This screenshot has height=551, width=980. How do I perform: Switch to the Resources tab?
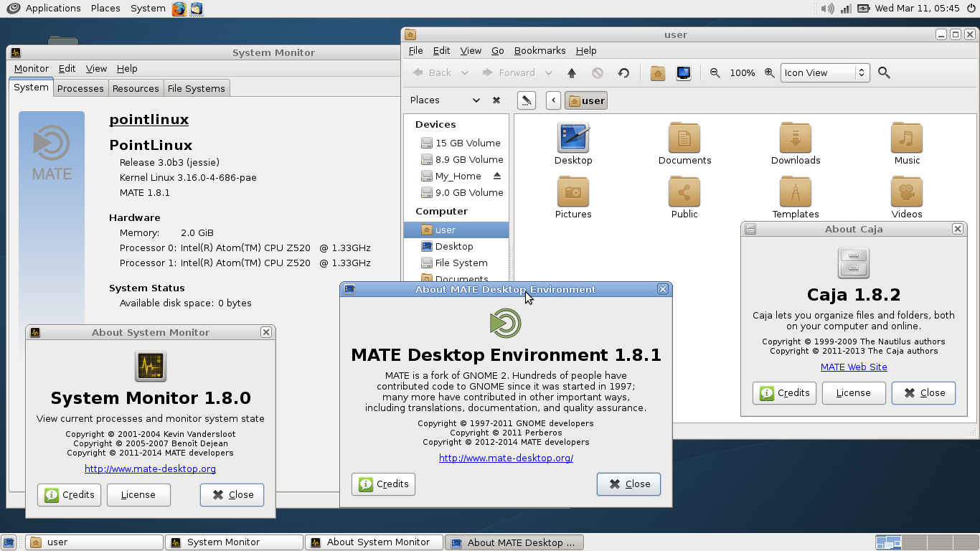point(136,88)
